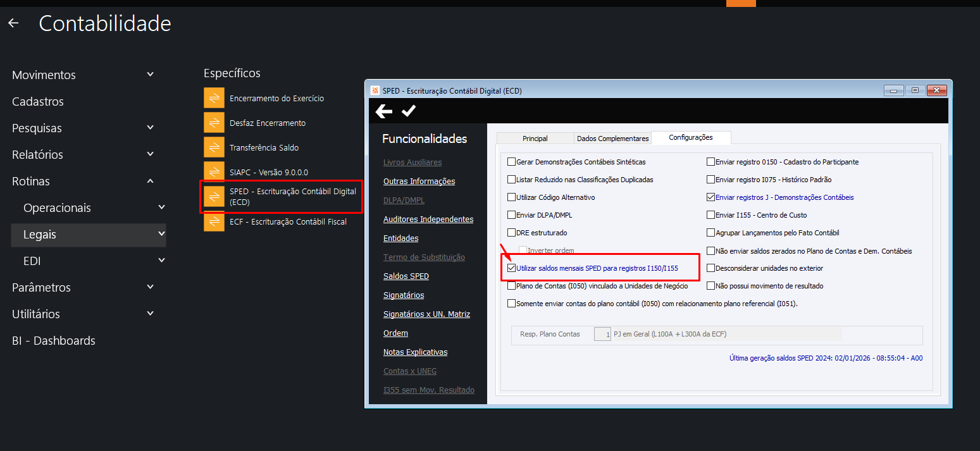Enable DRE estruturado checkbox
The image size is (980, 451).
click(512, 233)
